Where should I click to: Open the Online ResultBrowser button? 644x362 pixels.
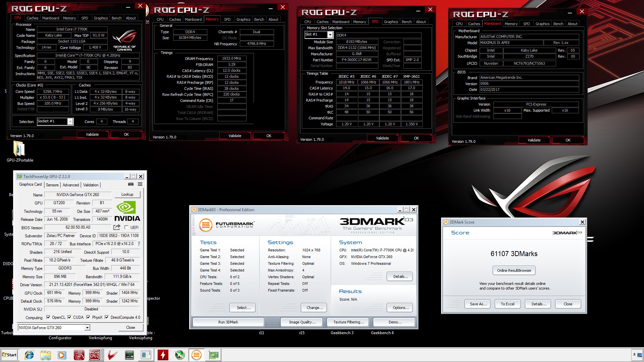click(x=514, y=270)
